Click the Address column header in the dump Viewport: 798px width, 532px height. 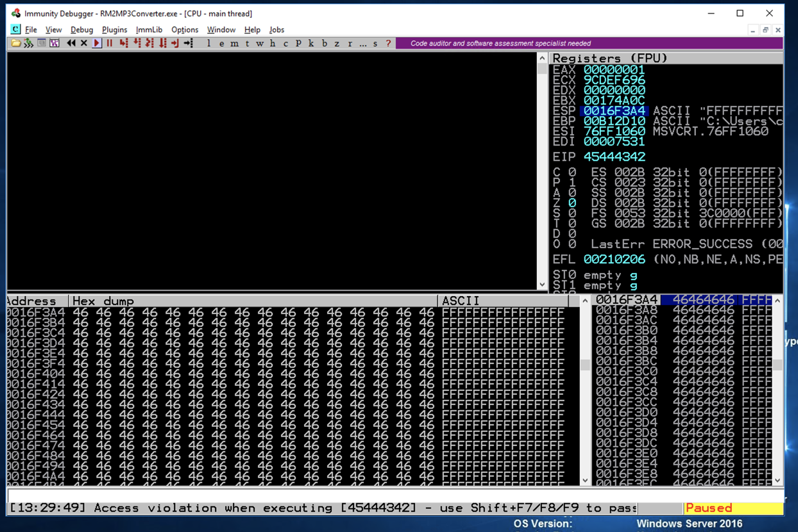pyautogui.click(x=37, y=301)
